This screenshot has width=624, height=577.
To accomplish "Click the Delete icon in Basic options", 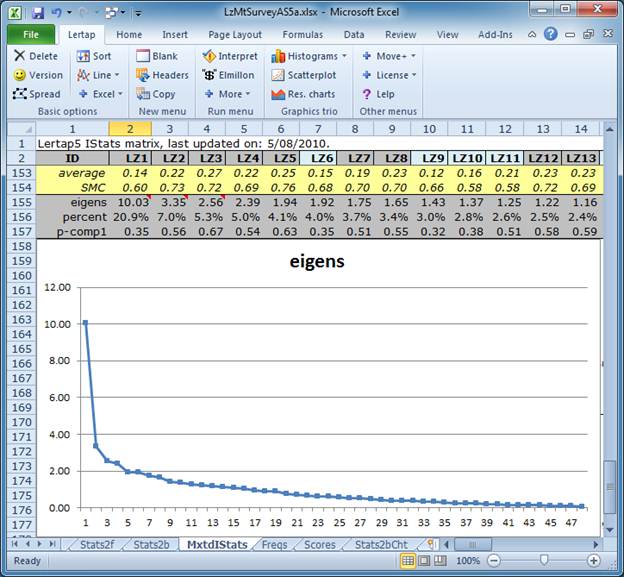I will [20, 57].
